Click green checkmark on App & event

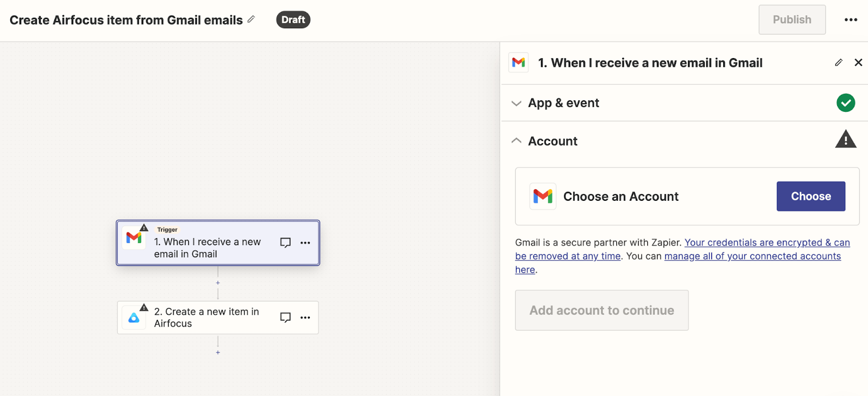click(846, 103)
